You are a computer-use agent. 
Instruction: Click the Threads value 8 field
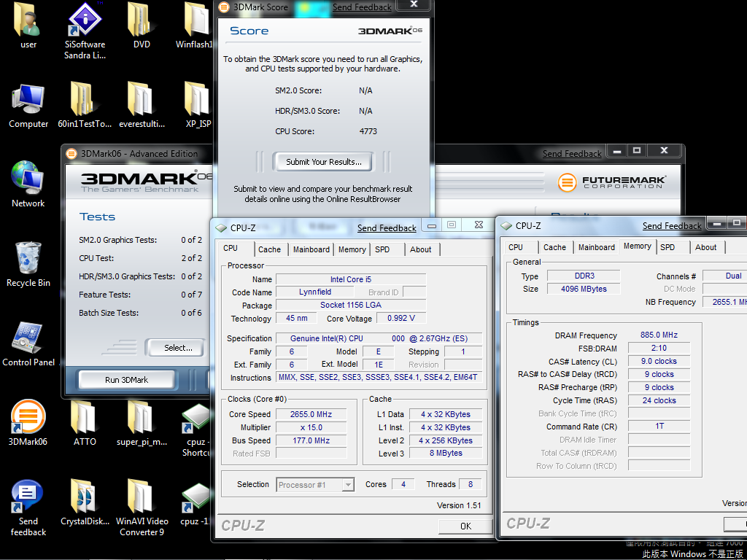[471, 484]
